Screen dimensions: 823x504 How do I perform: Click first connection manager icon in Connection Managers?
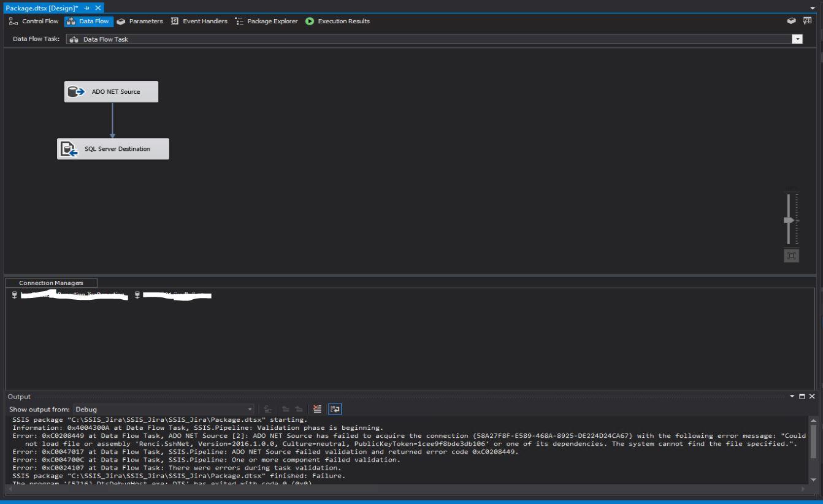click(x=15, y=296)
